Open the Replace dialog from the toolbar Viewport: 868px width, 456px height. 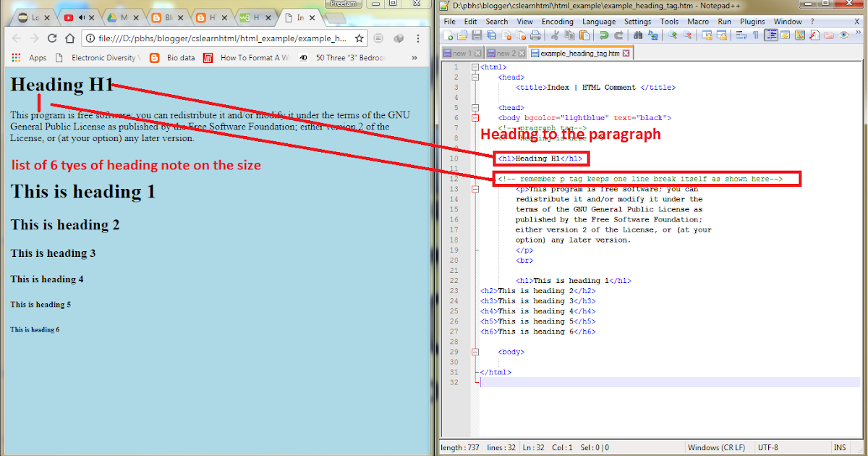(x=652, y=34)
